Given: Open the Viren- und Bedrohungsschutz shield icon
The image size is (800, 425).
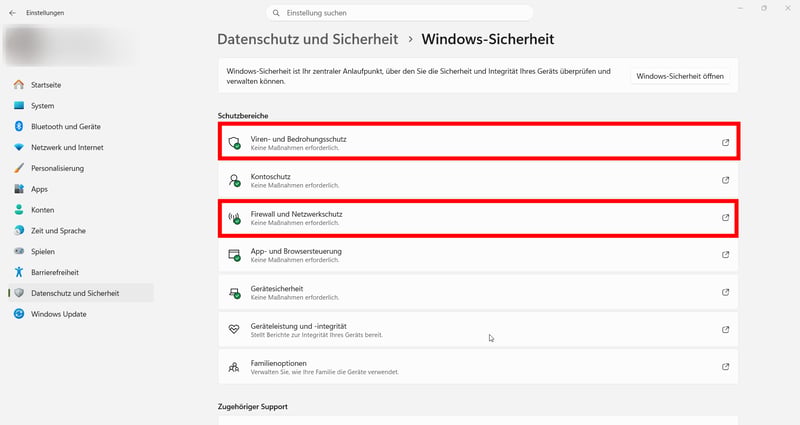Looking at the screenshot, I should [x=234, y=143].
